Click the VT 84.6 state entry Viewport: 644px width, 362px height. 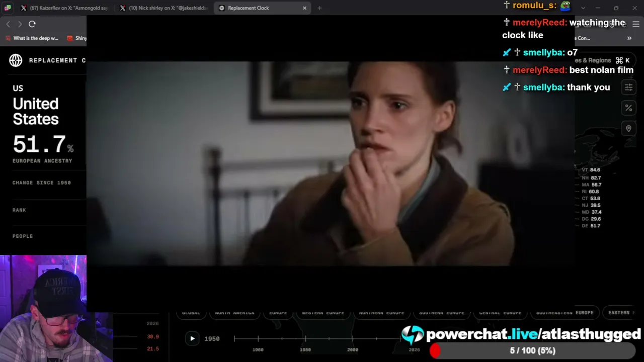tap(591, 170)
